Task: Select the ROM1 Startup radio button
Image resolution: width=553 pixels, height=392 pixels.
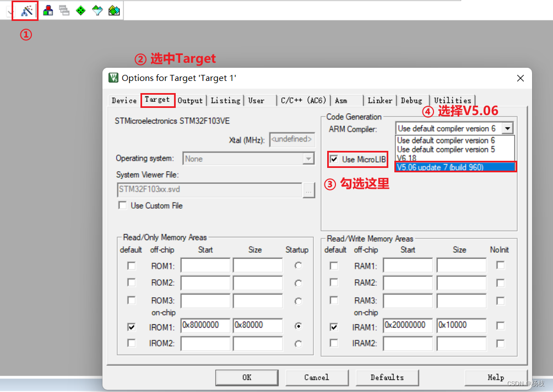Action: tap(299, 265)
